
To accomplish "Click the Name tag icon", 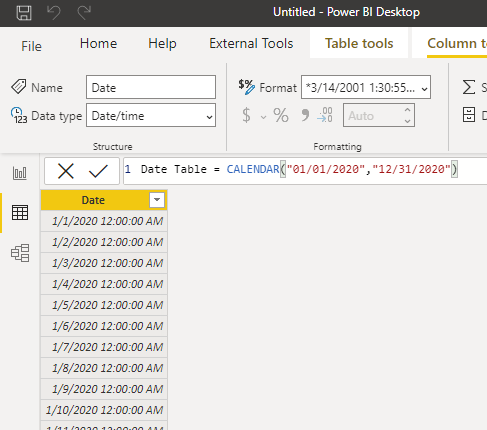I will [x=18, y=87].
